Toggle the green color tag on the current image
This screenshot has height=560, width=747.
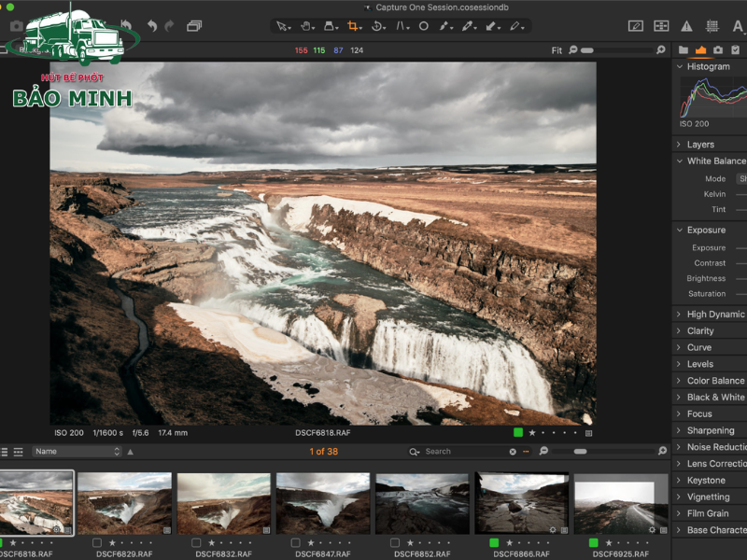tap(518, 432)
